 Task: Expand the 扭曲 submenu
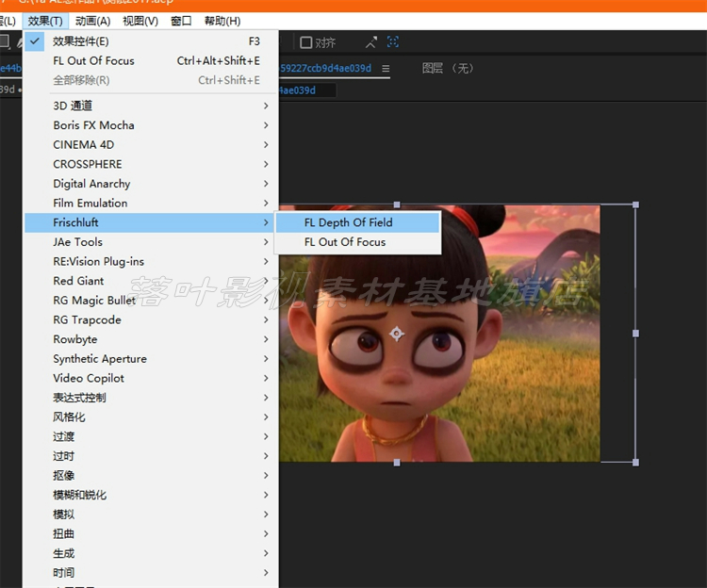(x=151, y=534)
